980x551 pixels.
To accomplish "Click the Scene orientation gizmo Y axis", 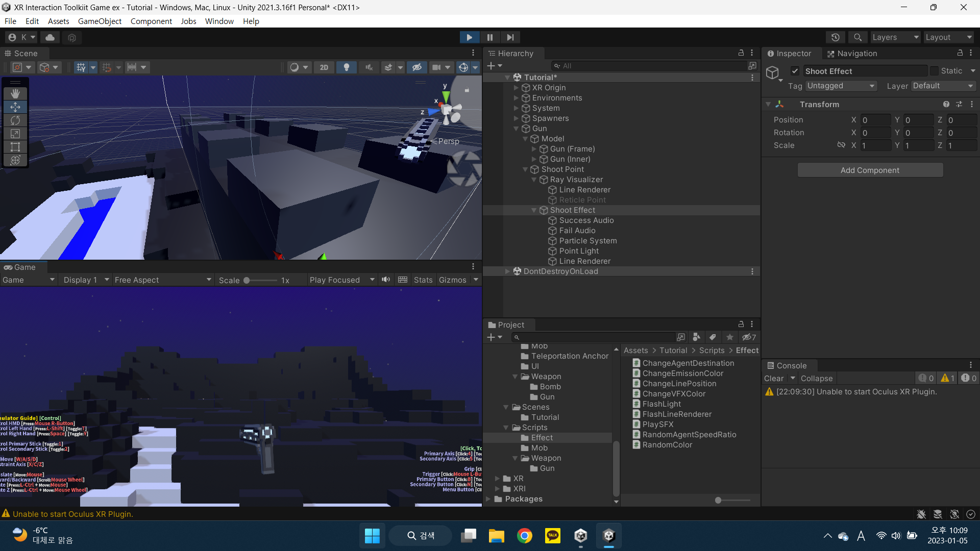I will 446,95.
